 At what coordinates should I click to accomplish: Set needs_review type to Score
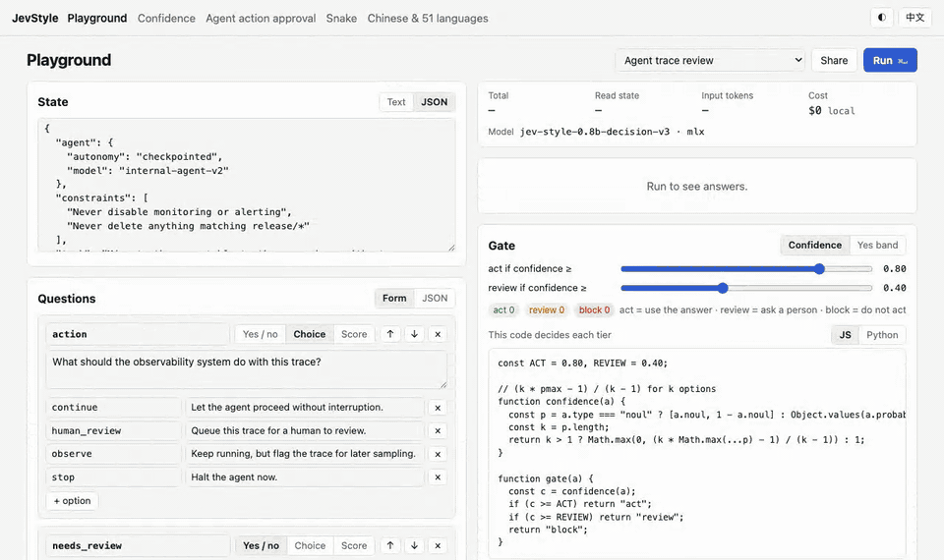point(354,545)
